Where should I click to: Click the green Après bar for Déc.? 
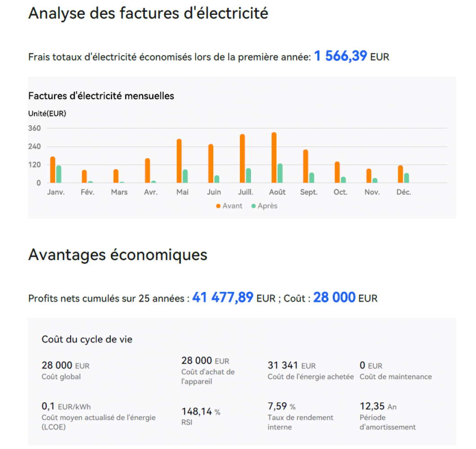click(406, 178)
